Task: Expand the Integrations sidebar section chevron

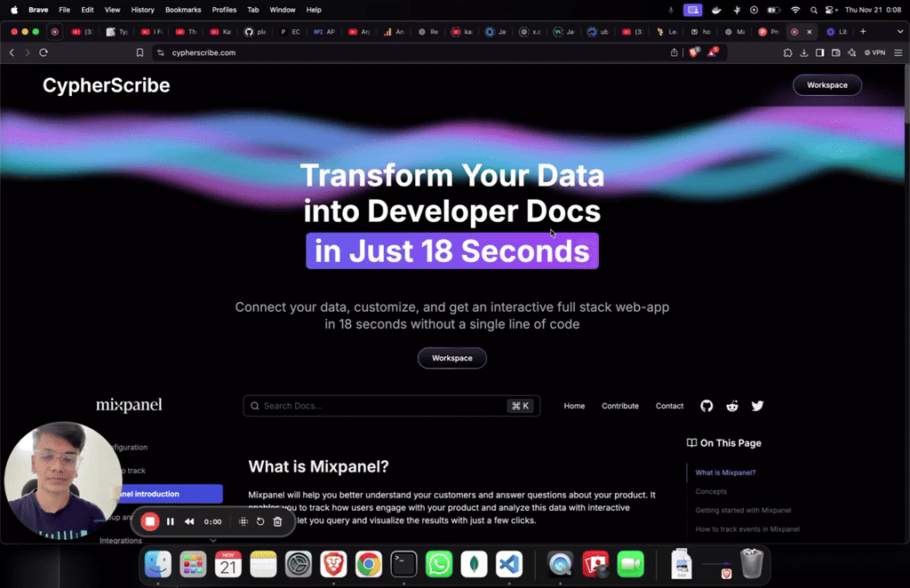Action: pos(213,540)
